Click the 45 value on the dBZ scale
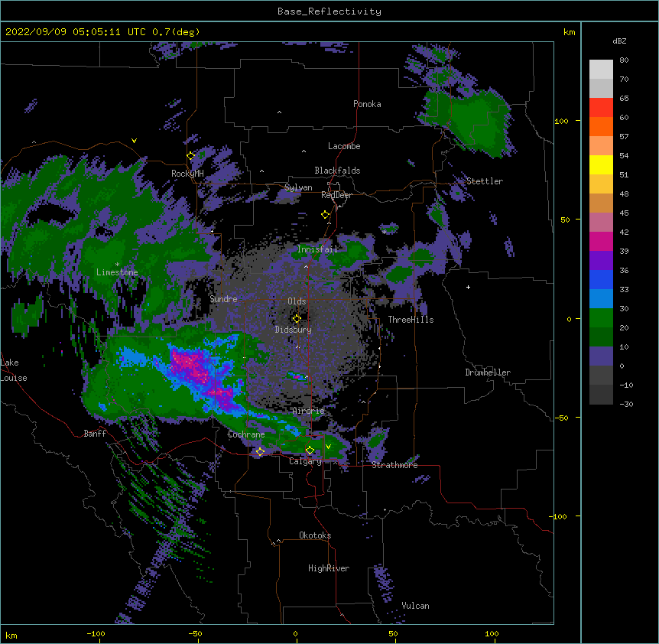 click(x=624, y=213)
